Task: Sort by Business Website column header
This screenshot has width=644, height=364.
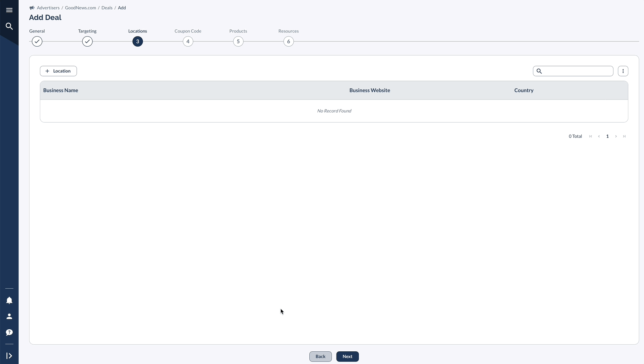Action: pos(370,90)
